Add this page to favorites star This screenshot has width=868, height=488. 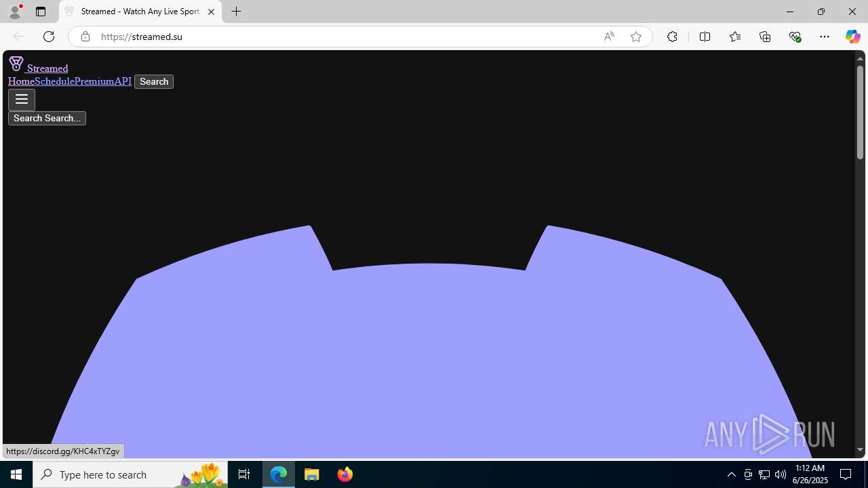[636, 37]
